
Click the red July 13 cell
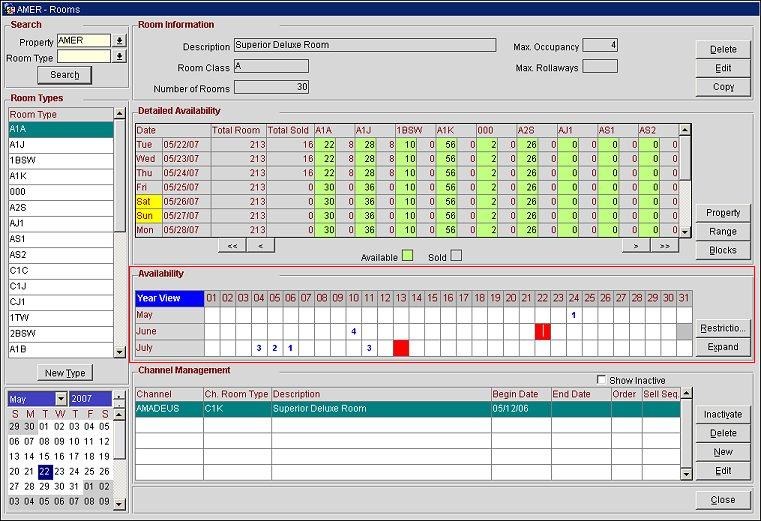(401, 348)
